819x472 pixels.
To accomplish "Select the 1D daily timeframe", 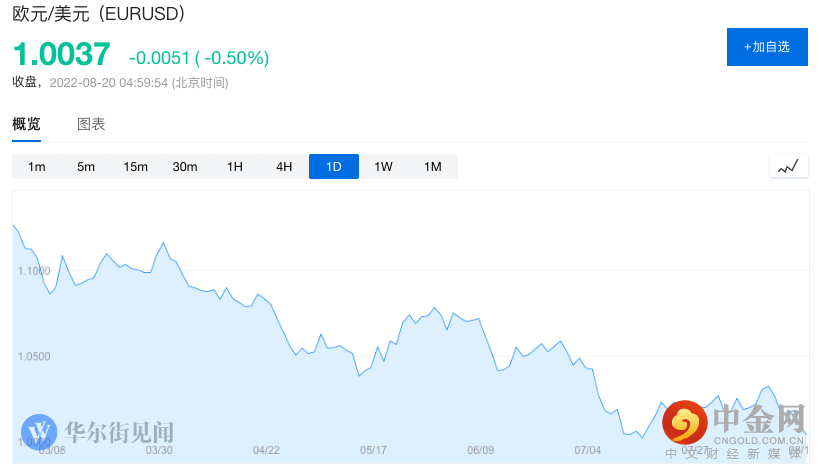I will (x=334, y=167).
